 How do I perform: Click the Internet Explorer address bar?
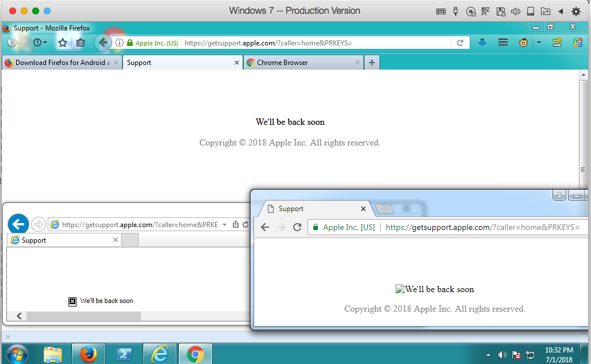pos(140,225)
